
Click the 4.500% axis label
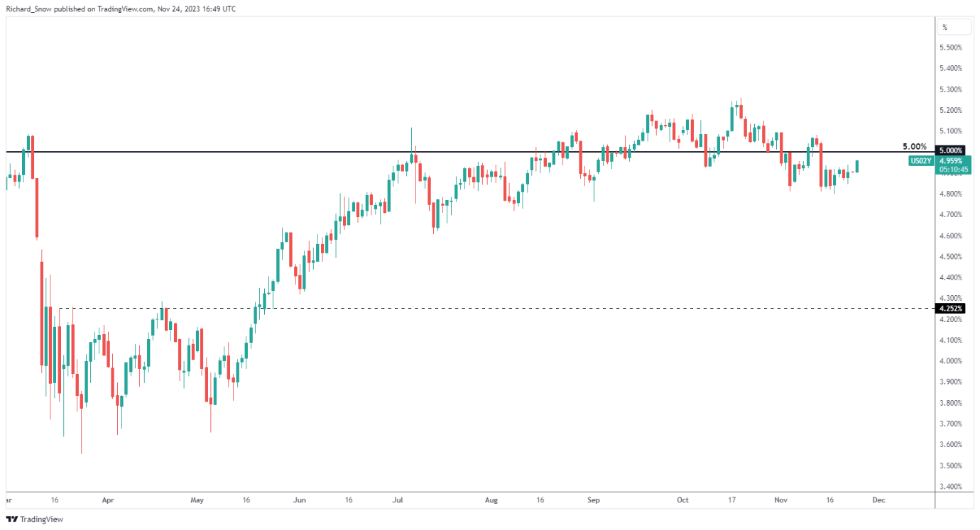click(951, 256)
